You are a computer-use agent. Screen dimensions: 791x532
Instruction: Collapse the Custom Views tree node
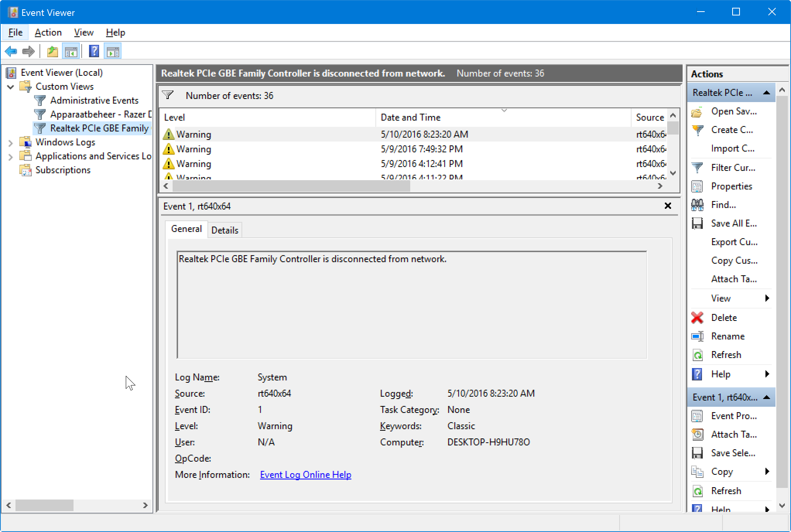11,87
